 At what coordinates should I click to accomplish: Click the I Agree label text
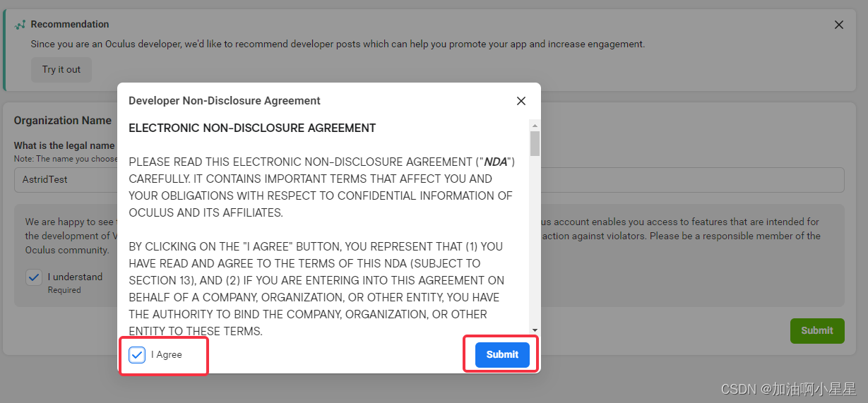167,354
